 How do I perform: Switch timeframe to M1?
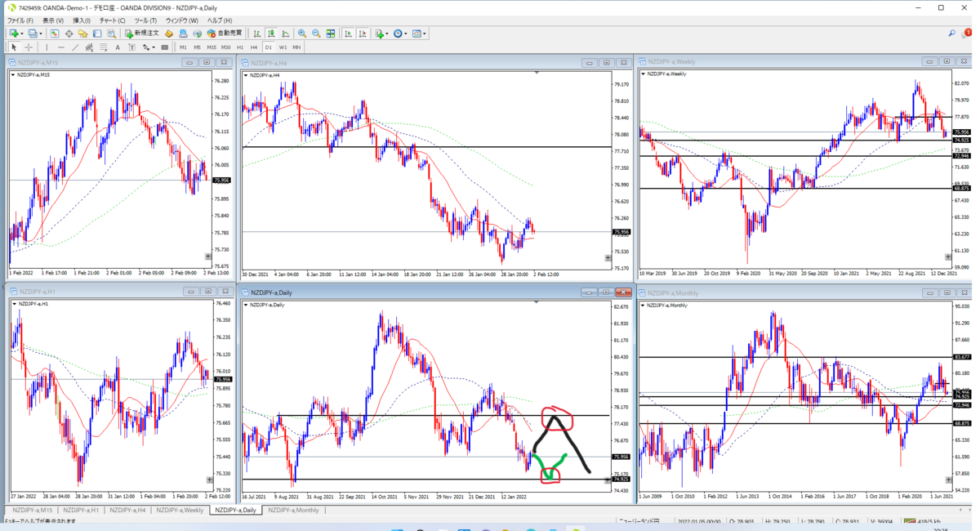[x=183, y=47]
